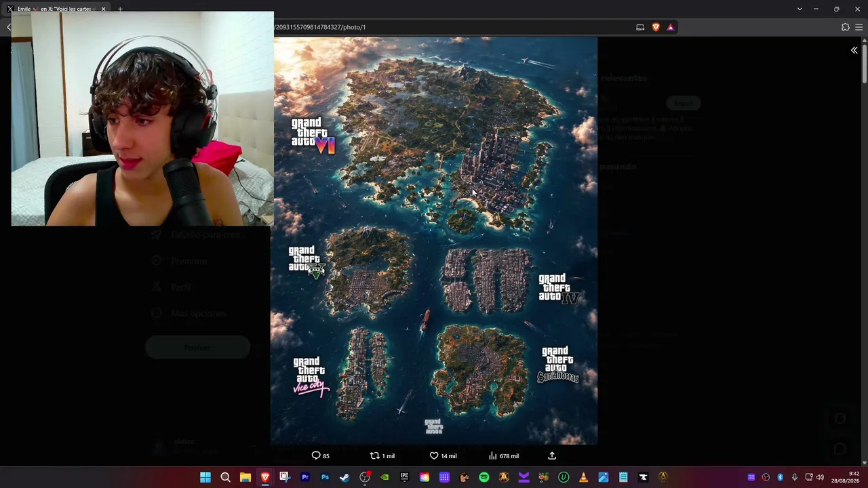Open the Bluetooth tray icon
Screen dimensions: 868x488
pos(780,477)
